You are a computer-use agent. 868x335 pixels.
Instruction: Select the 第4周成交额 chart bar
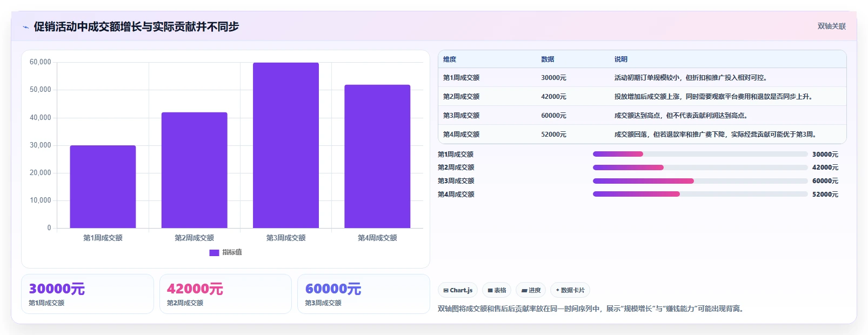point(377,156)
